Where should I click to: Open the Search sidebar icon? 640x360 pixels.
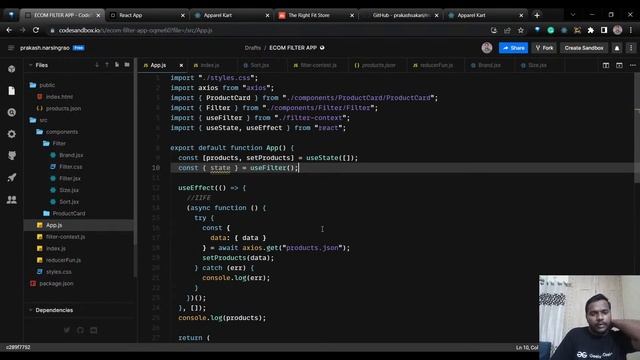pos(11,112)
